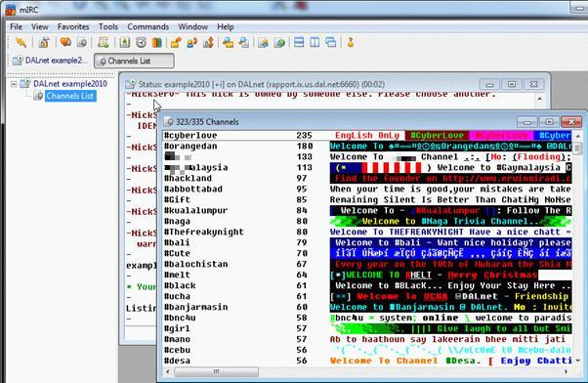Click the Connect lightning bolt toolbar icon

[21, 42]
